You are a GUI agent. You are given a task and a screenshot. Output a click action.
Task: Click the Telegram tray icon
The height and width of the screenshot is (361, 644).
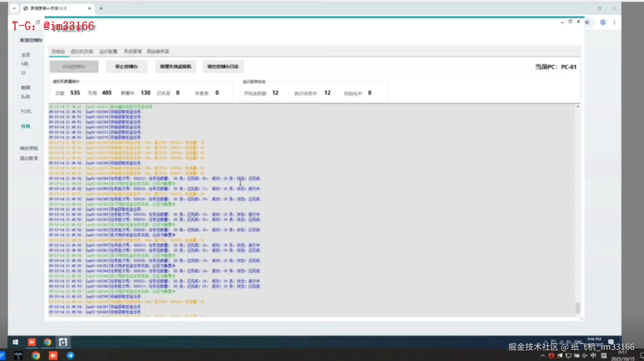(559, 356)
